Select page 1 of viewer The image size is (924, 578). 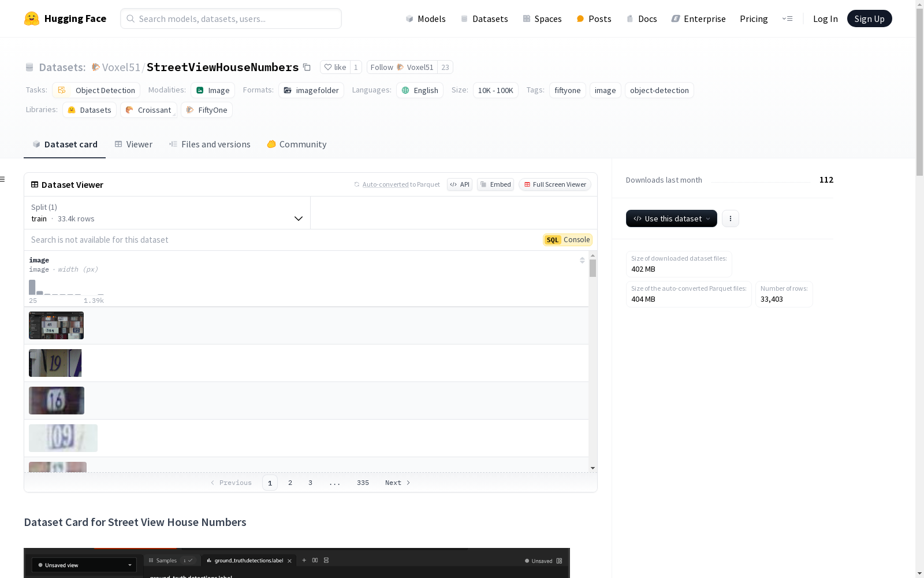pos(270,483)
